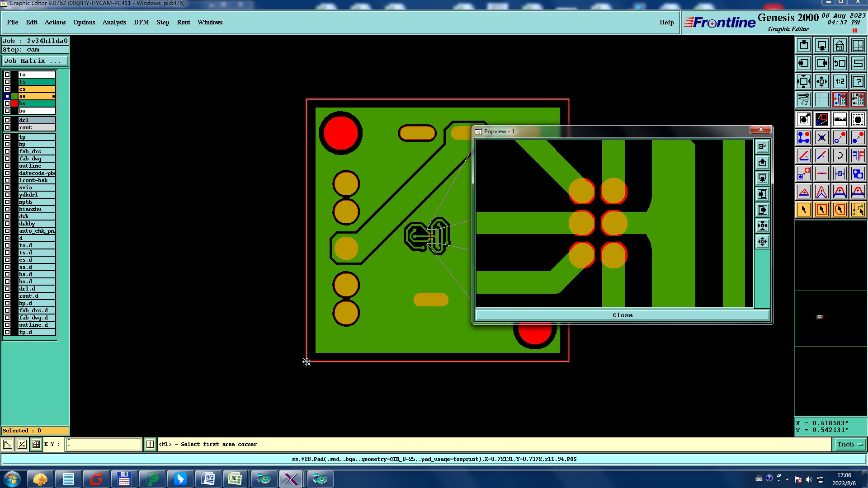Click the 1:2 zoom scale icon
The image size is (868, 488).
click(x=840, y=81)
